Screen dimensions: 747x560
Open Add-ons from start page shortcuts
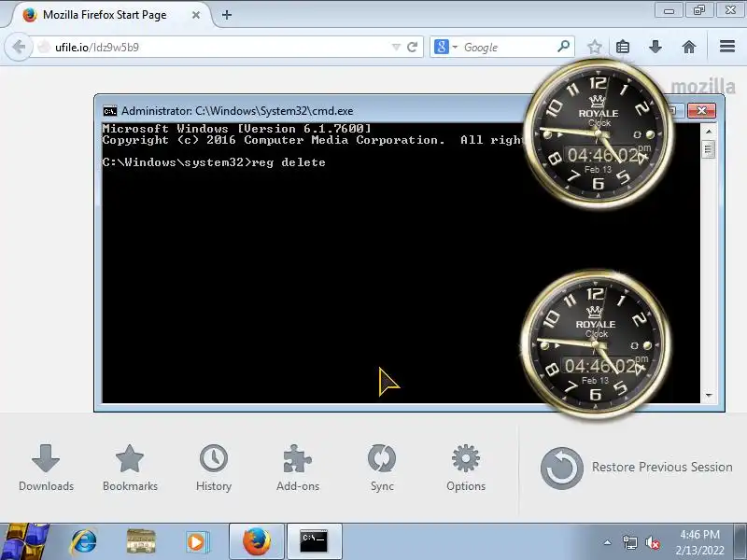pos(298,468)
